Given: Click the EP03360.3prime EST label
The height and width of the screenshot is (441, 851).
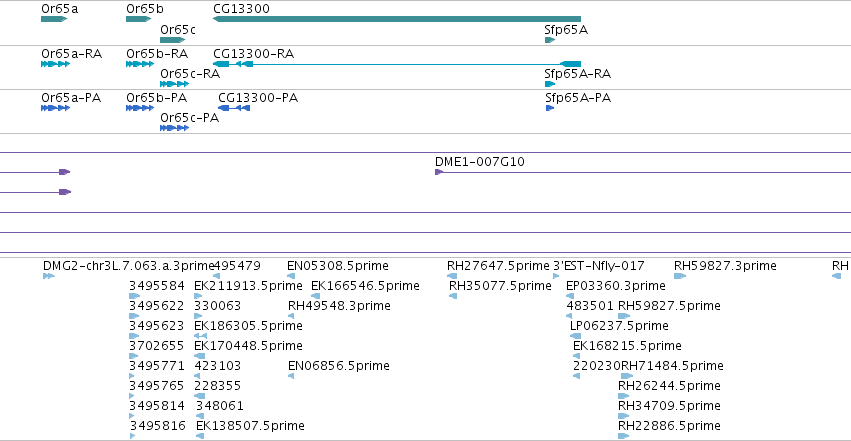Looking at the screenshot, I should point(615,286).
